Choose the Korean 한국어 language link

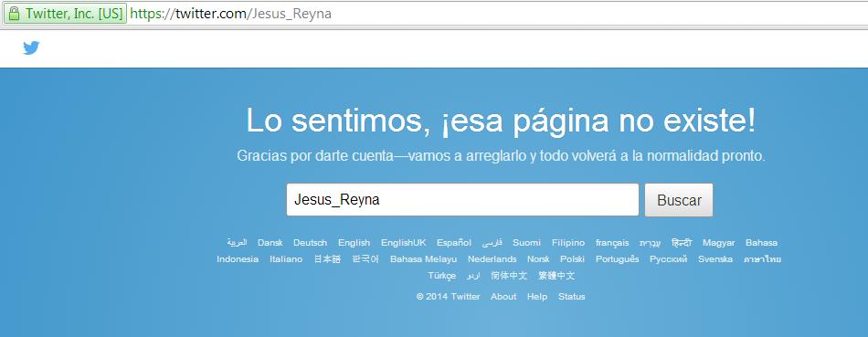[365, 259]
